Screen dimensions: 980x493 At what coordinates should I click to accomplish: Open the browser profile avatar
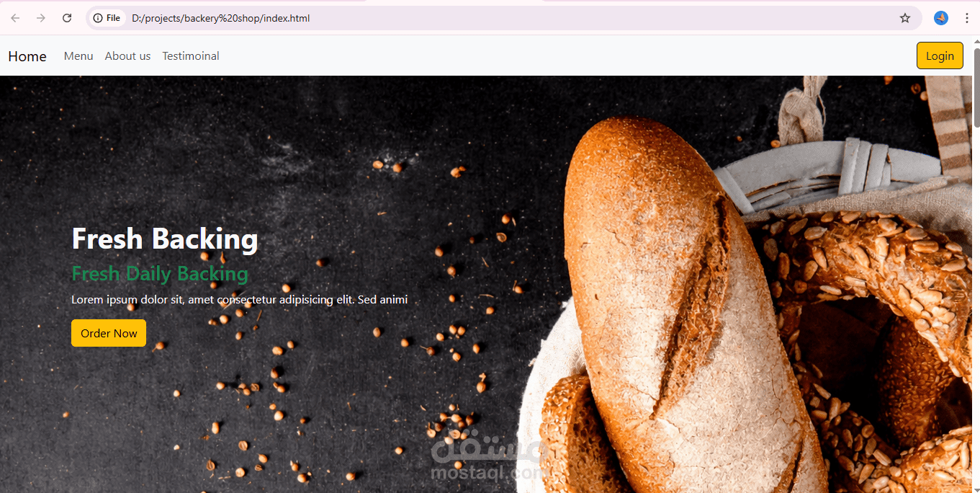[941, 18]
